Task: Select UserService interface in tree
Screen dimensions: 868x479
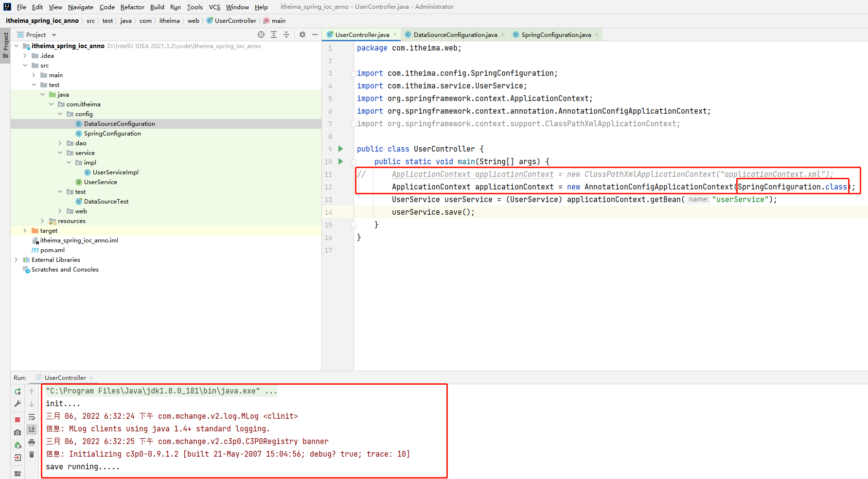Action: click(x=100, y=182)
